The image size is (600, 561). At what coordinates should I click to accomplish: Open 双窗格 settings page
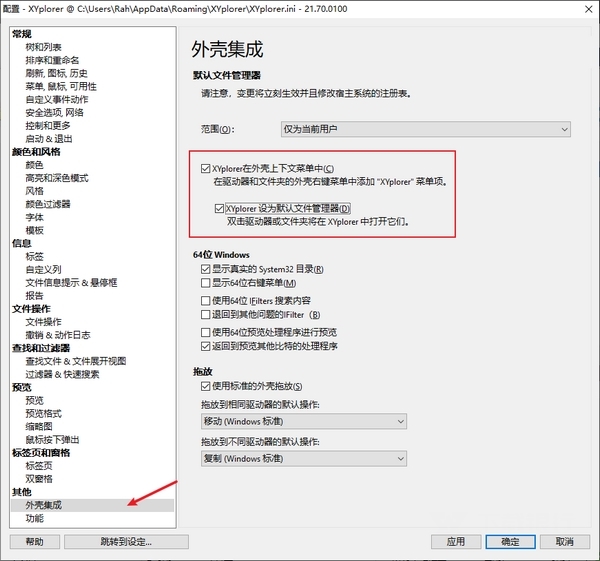tap(39, 479)
